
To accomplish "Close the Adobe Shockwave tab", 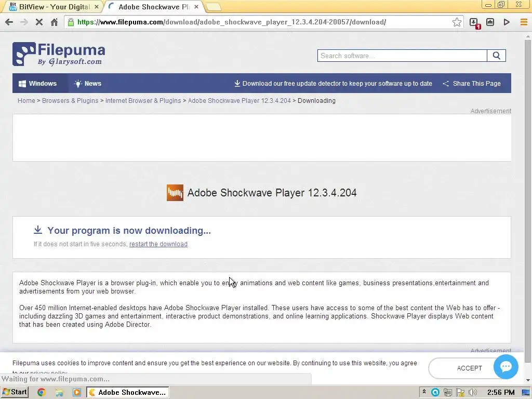I will click(196, 7).
